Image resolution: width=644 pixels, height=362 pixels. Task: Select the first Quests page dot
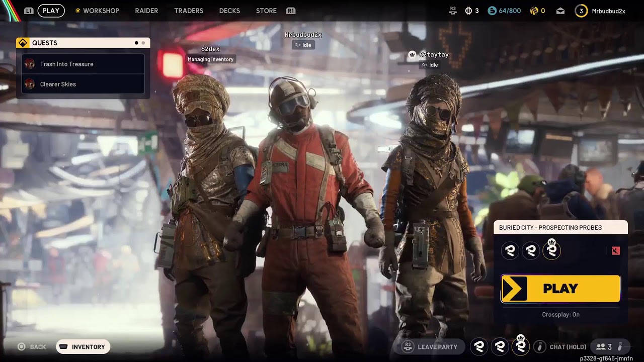136,43
